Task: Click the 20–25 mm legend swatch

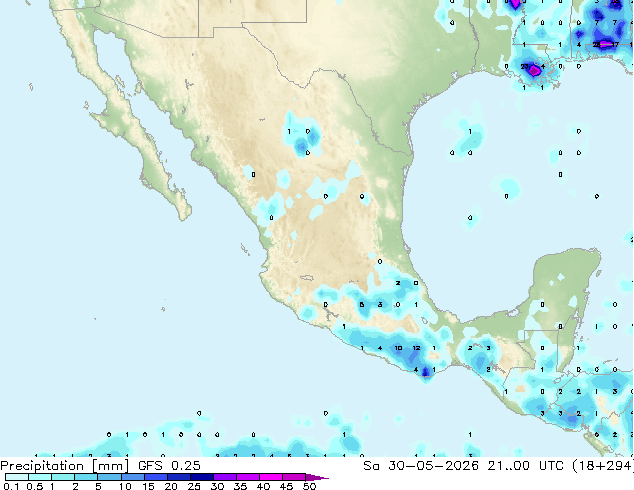Action: pyautogui.click(x=178, y=477)
